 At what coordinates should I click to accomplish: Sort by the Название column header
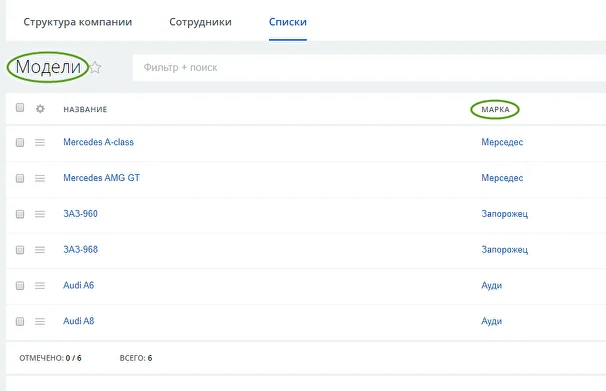(x=85, y=109)
